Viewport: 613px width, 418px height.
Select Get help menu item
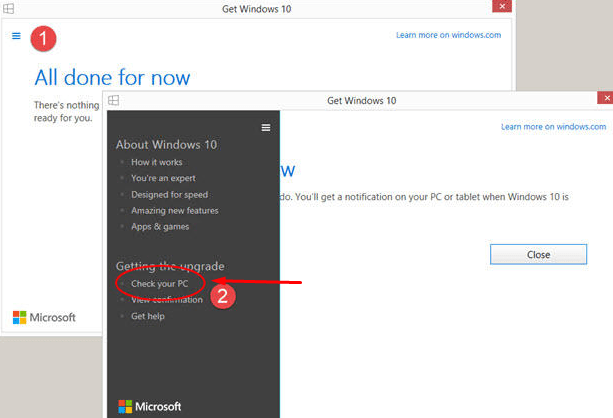click(x=148, y=316)
